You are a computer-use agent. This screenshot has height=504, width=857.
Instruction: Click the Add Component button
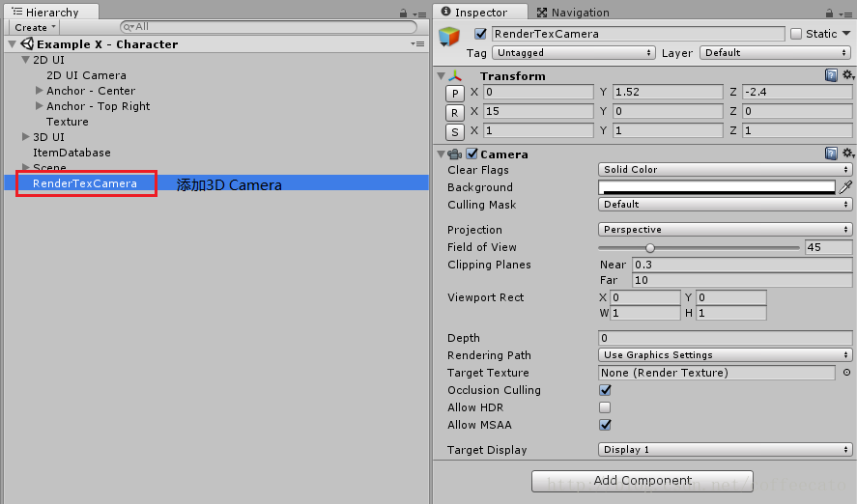pyautogui.click(x=643, y=481)
